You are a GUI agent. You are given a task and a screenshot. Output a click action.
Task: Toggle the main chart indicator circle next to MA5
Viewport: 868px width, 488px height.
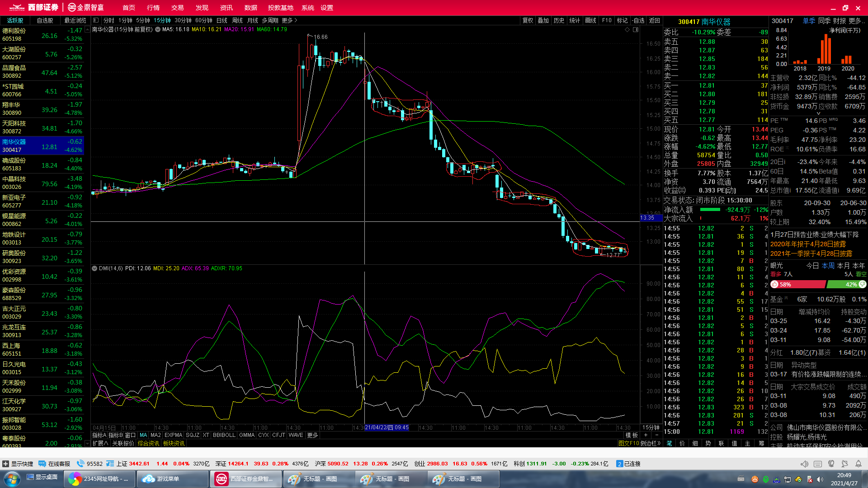point(158,29)
